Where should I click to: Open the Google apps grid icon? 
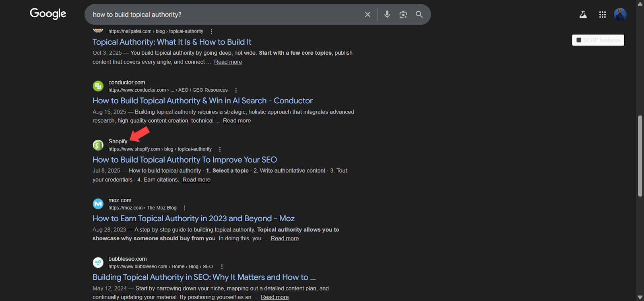tap(602, 14)
